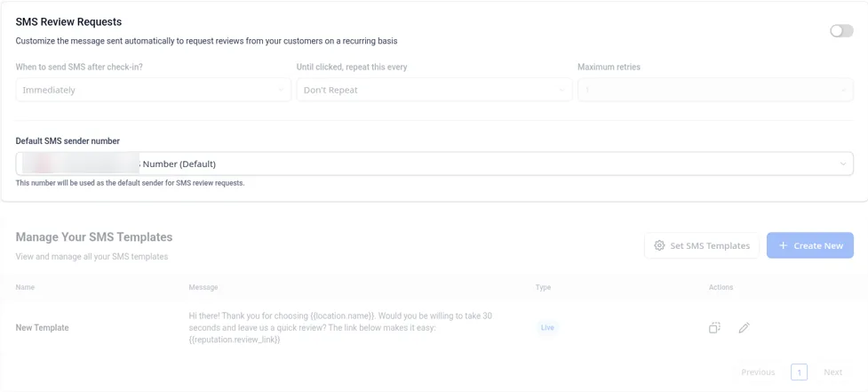868x392 pixels.
Task: Go to the Next page
Action: coord(833,372)
